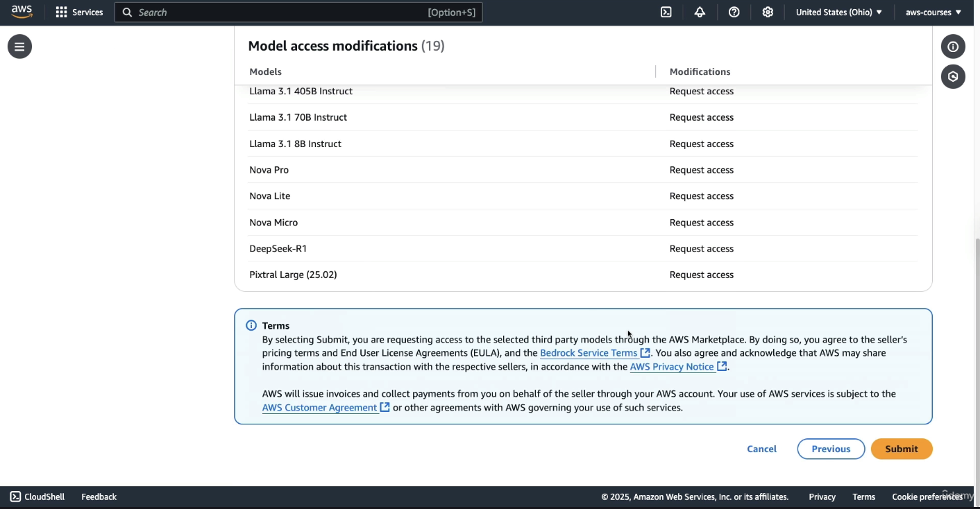980x509 pixels.
Task: Open the AWS Privacy Notice link
Action: click(x=678, y=367)
